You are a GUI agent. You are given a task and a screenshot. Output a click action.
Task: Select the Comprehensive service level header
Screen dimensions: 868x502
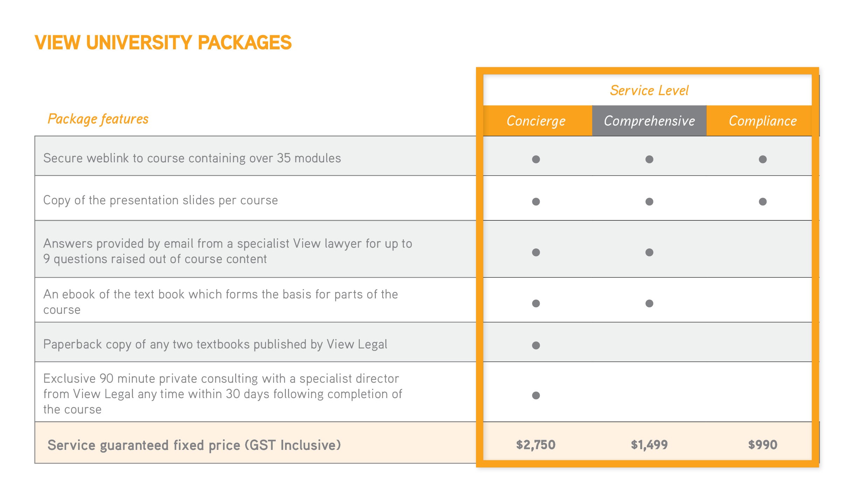tap(649, 121)
